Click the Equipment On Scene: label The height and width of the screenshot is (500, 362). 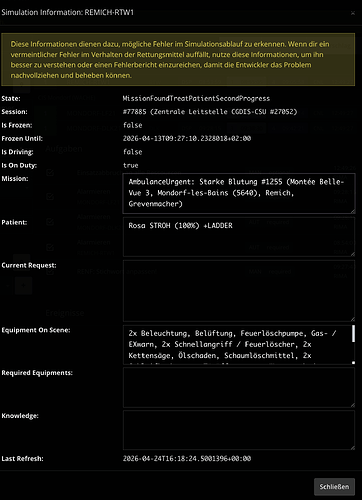pyautogui.click(x=36, y=330)
